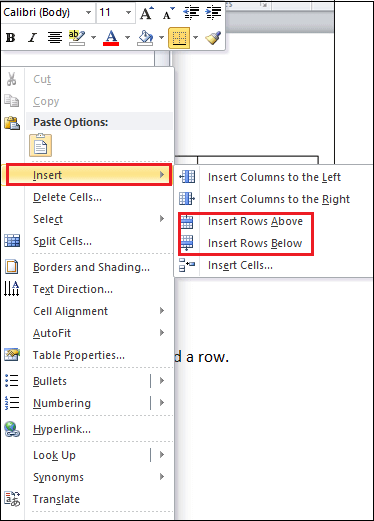Open the font size 11 dropdown
The height and width of the screenshot is (521, 374).
coord(116,13)
